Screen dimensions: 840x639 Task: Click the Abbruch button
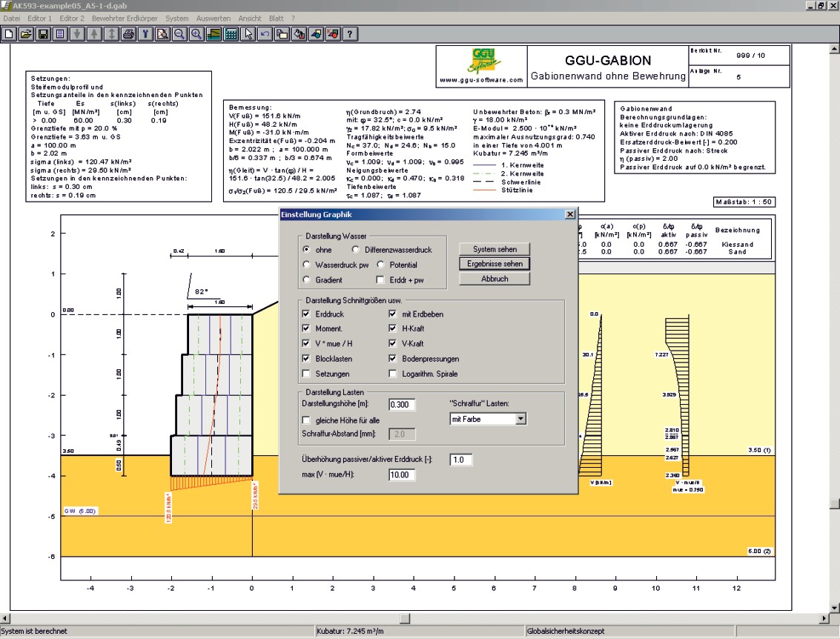pos(495,278)
